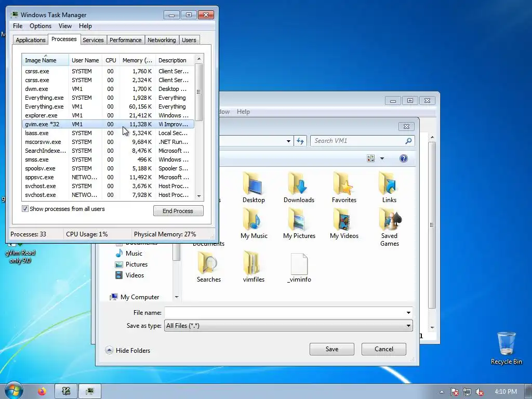Screen dimensions: 532x399
Task: Open the Saved Games folder icon
Action: [389, 228]
